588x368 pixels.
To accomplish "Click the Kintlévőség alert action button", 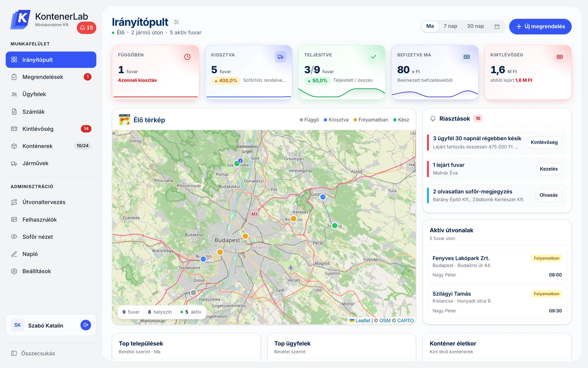I will (x=544, y=142).
